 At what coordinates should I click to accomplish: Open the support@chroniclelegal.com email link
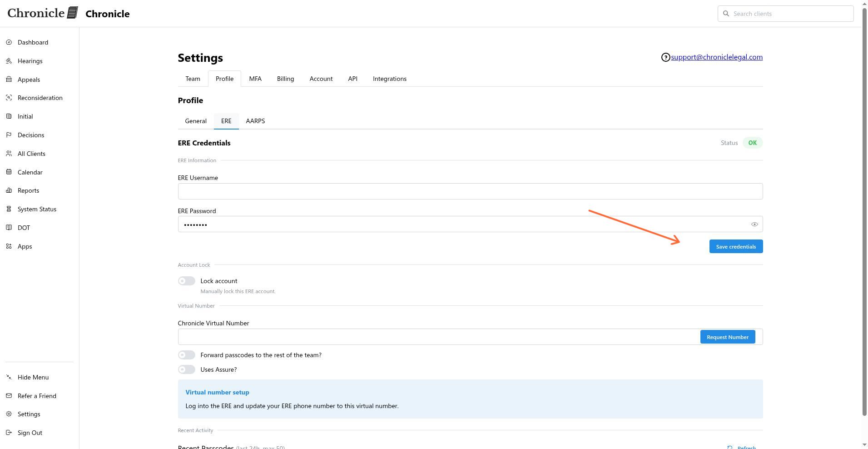tap(717, 57)
